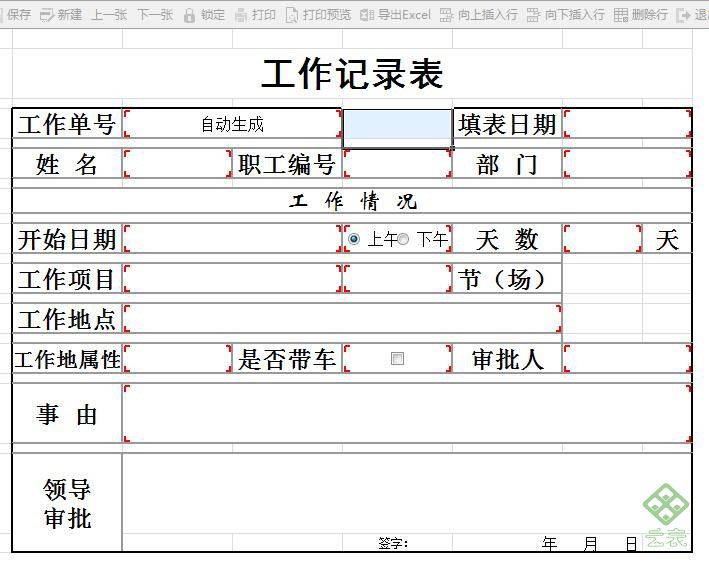Image resolution: width=709 pixels, height=569 pixels.
Task: Open 打印预览 print preview
Action: (x=318, y=14)
